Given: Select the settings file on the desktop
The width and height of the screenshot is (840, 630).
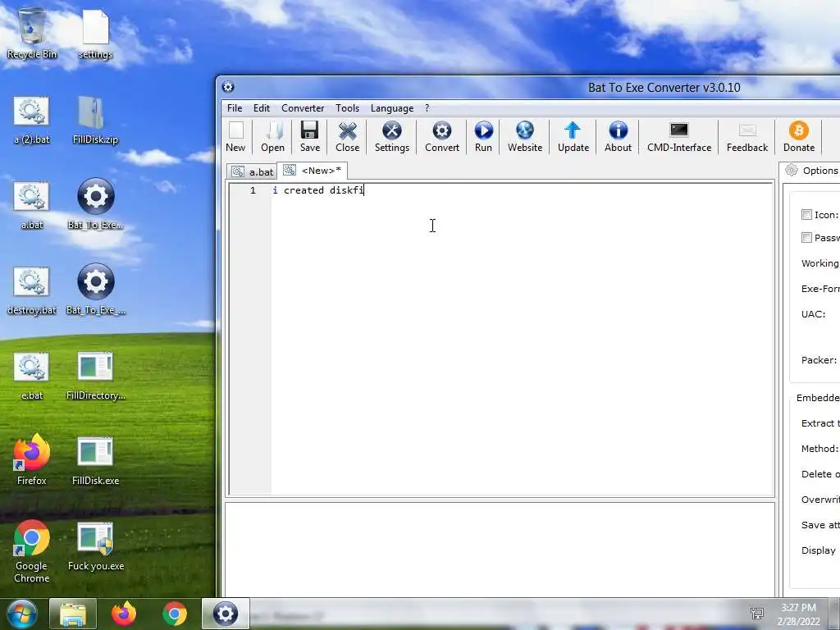Looking at the screenshot, I should tap(95, 33).
